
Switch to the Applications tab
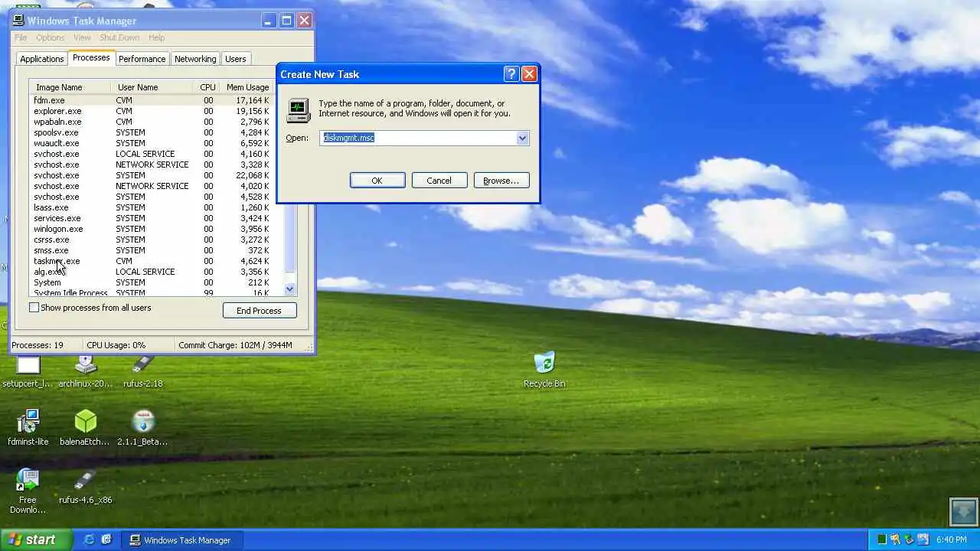click(x=42, y=59)
